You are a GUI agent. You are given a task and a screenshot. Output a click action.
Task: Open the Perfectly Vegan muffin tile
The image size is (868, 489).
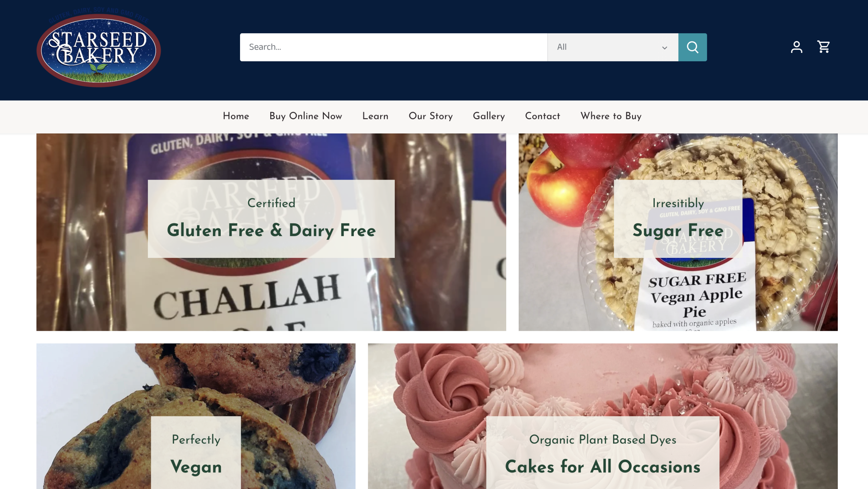coord(196,416)
